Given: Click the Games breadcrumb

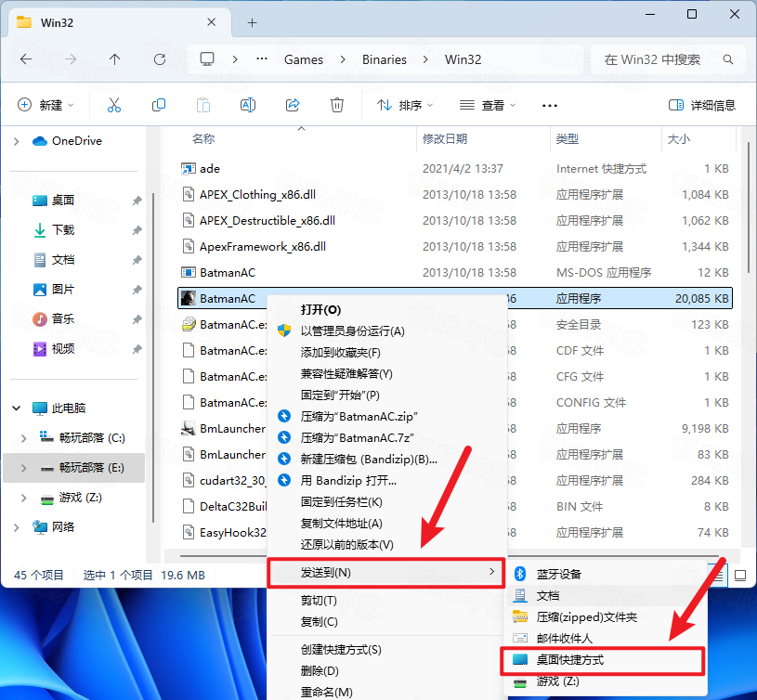Looking at the screenshot, I should 303,59.
